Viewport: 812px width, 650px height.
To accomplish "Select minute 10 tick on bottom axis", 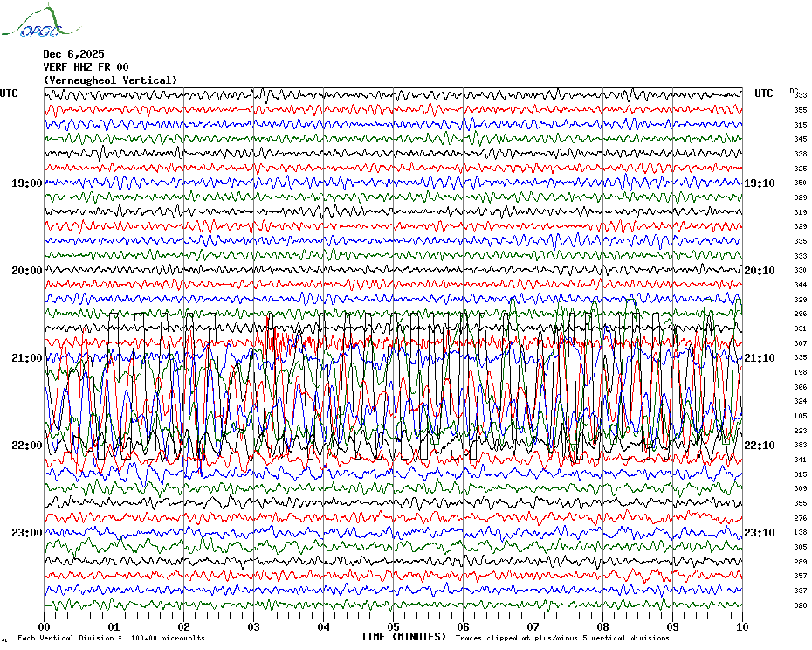I will (741, 626).
